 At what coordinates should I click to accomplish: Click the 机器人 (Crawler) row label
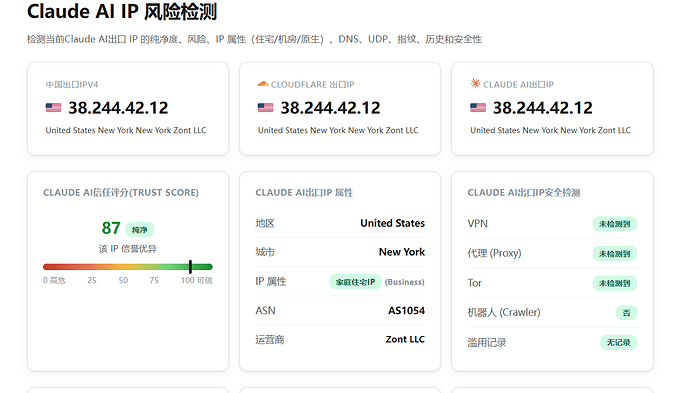pyautogui.click(x=504, y=312)
